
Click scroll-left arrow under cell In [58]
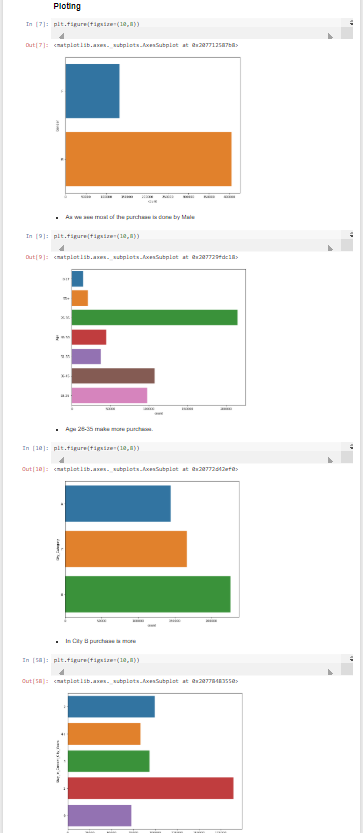coord(61,672)
